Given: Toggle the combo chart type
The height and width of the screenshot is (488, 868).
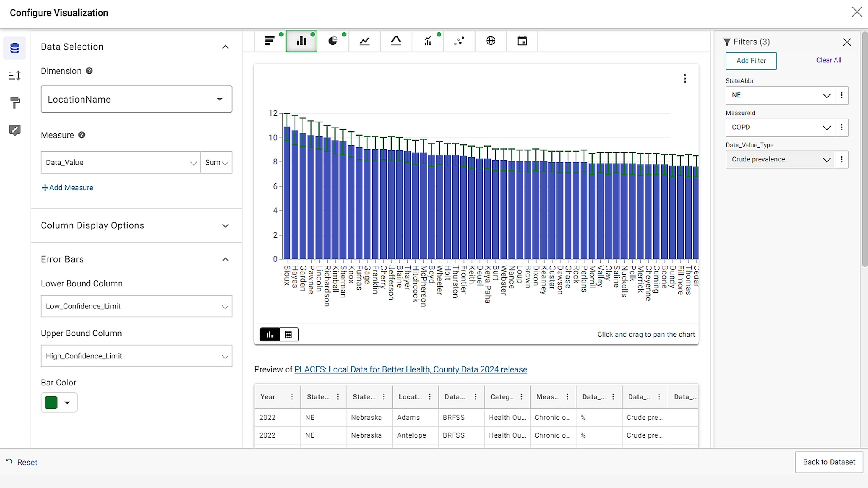Looking at the screenshot, I should [428, 41].
